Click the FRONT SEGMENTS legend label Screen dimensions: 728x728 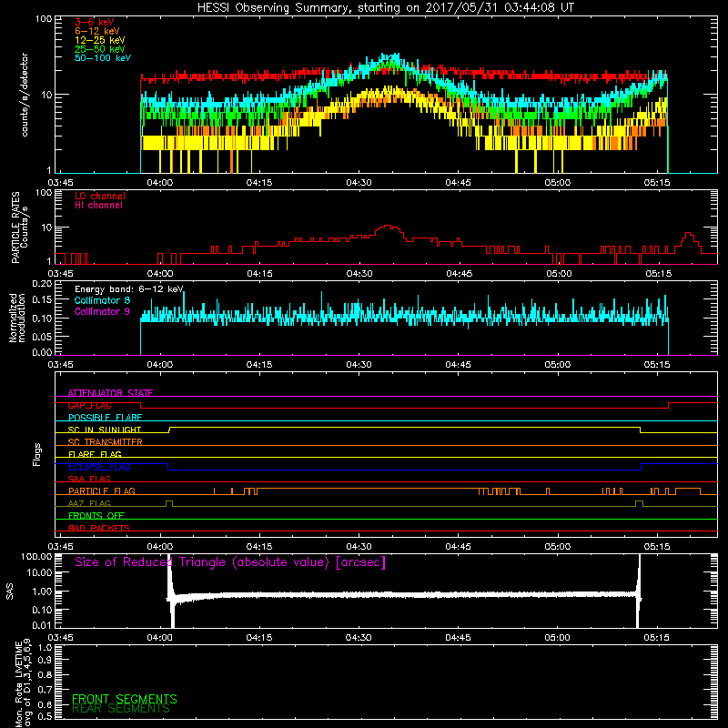click(x=125, y=699)
